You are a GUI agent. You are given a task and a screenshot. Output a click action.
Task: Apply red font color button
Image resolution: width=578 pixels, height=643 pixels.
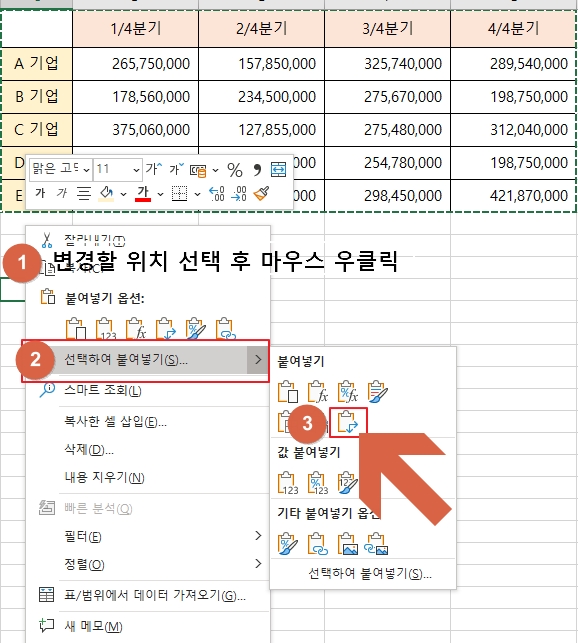click(x=143, y=193)
